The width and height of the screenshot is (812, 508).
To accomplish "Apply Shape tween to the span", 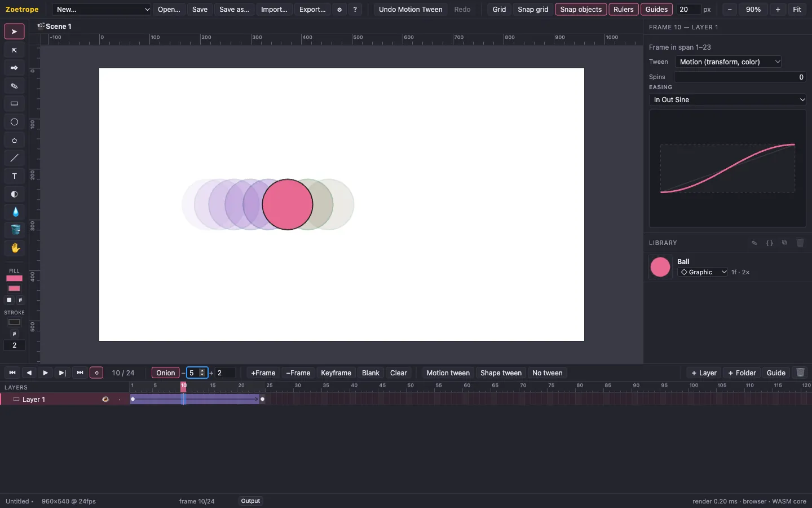I will pos(501,373).
